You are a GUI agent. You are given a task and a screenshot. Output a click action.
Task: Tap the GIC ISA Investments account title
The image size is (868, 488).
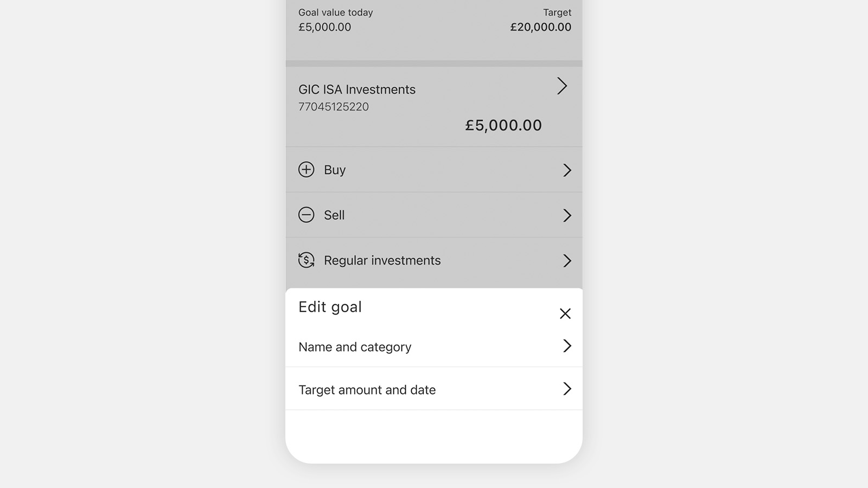357,89
